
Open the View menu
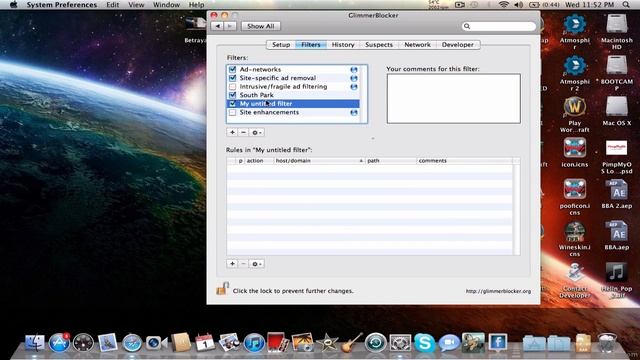[x=136, y=5]
